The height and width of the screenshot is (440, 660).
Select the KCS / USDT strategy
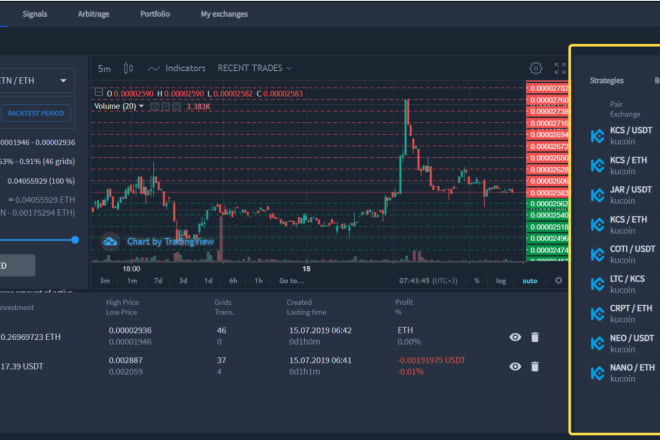(x=631, y=130)
